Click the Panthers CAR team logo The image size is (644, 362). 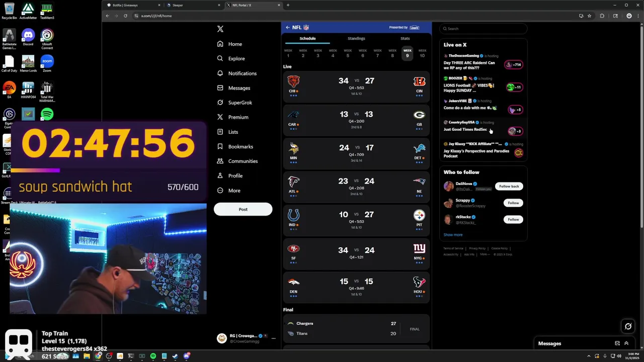(293, 115)
